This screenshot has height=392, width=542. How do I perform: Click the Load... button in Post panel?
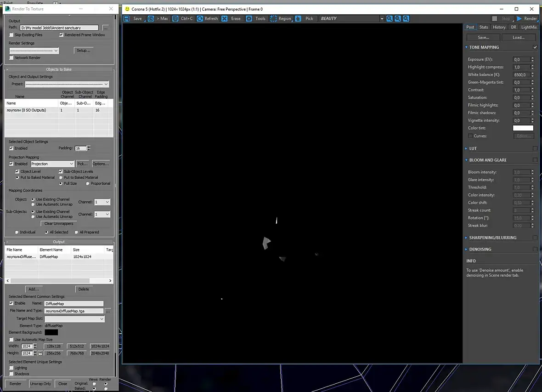(518, 37)
